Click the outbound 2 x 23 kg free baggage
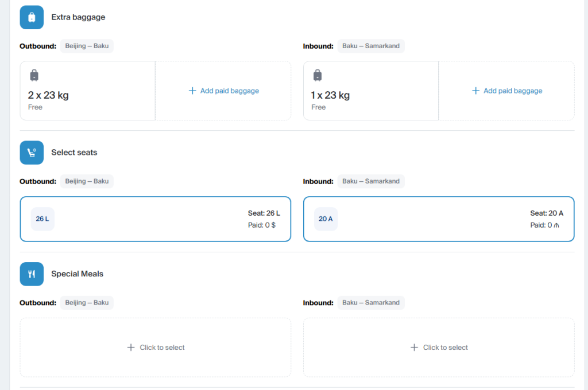This screenshot has width=588, height=390. (48, 95)
